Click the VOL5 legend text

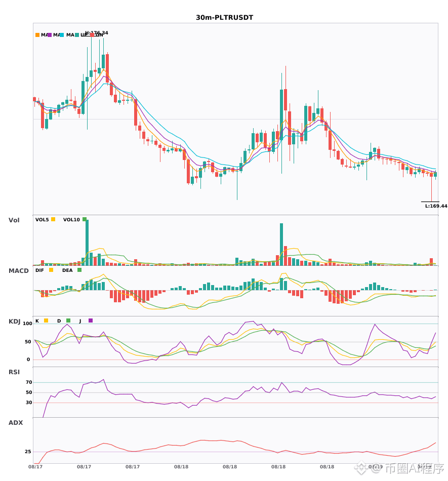pyautogui.click(x=42, y=220)
